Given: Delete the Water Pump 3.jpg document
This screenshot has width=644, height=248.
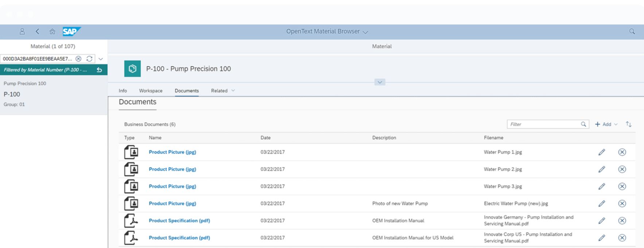Looking at the screenshot, I should pyautogui.click(x=622, y=186).
